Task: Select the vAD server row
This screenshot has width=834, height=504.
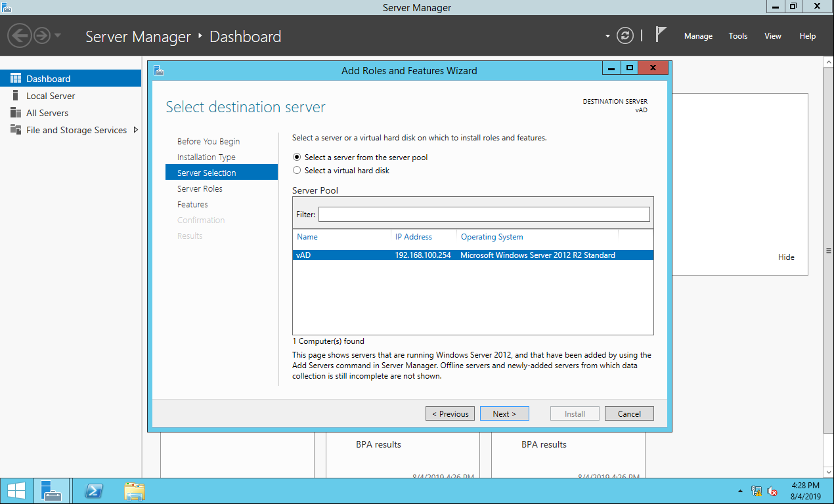Action: point(472,255)
